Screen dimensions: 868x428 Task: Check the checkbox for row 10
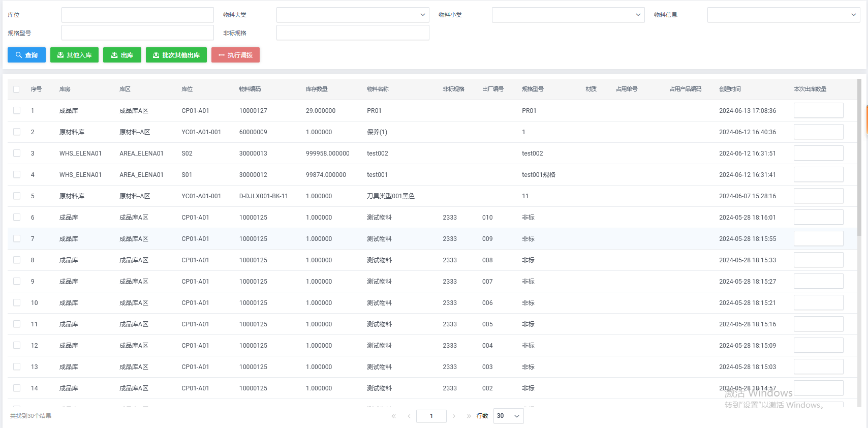pos(17,302)
